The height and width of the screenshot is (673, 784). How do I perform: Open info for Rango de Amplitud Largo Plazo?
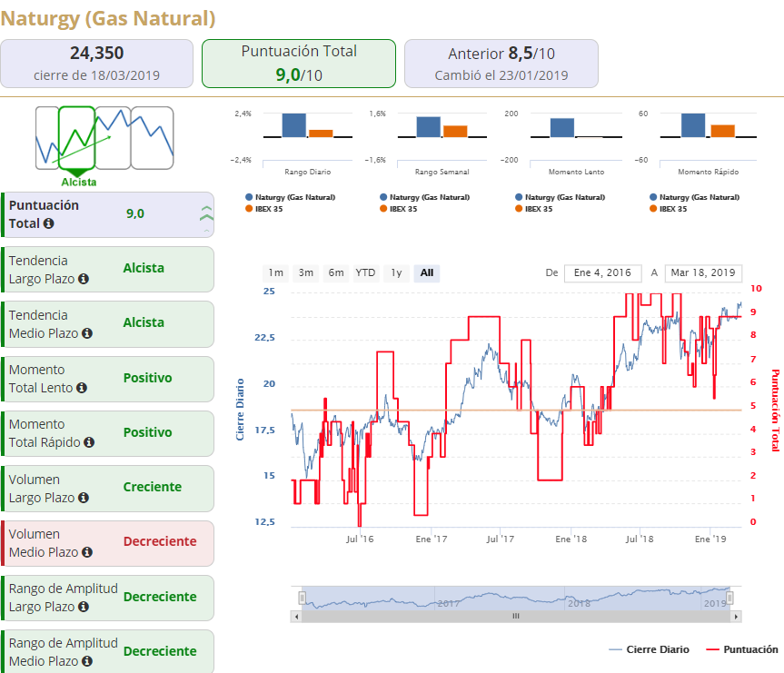point(84,607)
